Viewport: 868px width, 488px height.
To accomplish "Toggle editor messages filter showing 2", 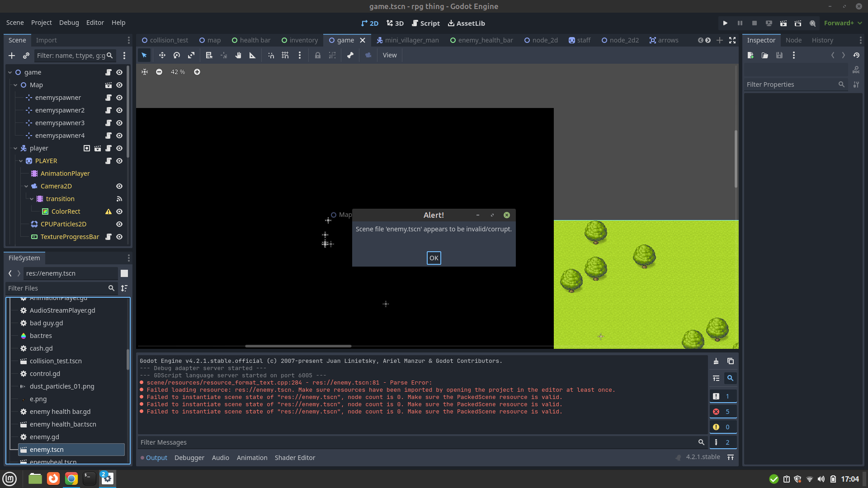I will 723,442.
